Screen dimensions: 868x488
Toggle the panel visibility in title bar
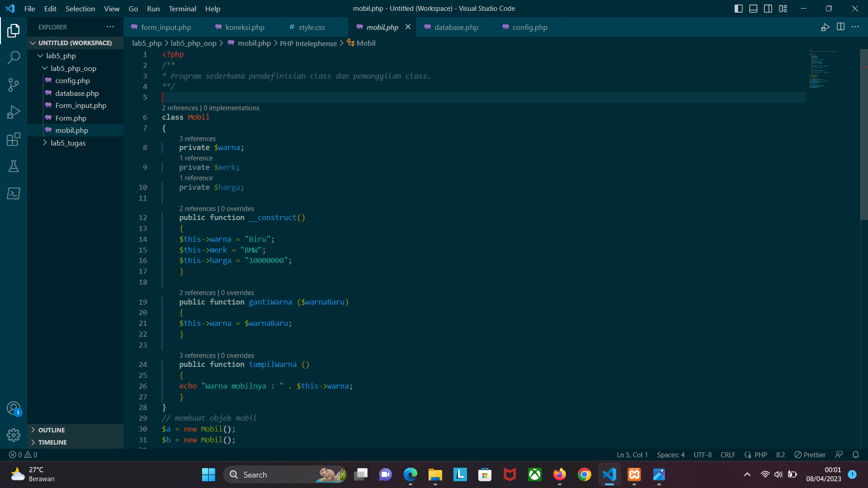pyautogui.click(x=753, y=8)
